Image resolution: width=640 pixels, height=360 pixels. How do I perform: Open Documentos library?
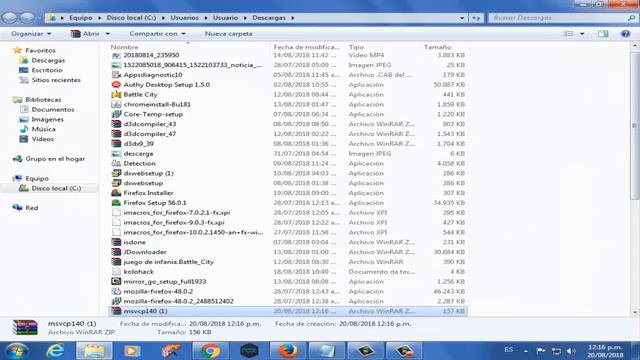coord(53,109)
